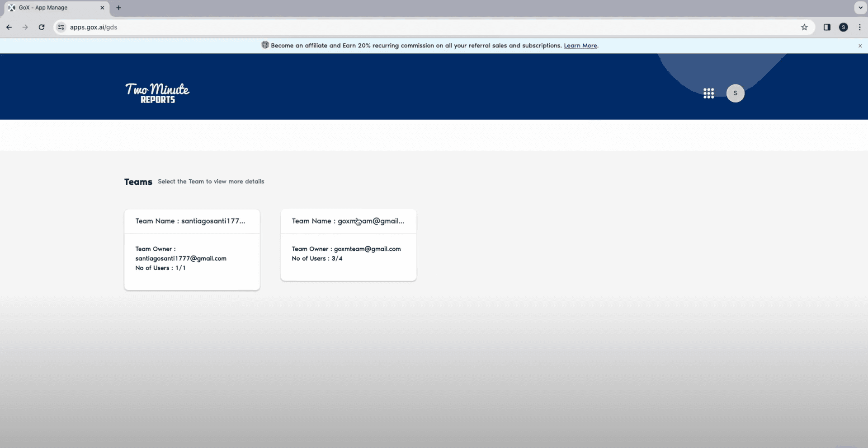Image resolution: width=868 pixels, height=448 pixels.
Task: Click Team Owner : goxmteam@gmail.com text
Action: tap(346, 249)
